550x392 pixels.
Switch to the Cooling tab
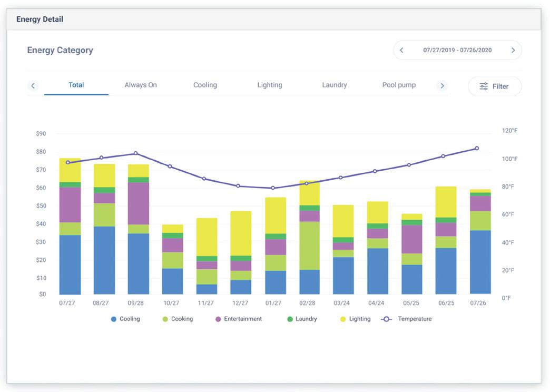pyautogui.click(x=205, y=85)
